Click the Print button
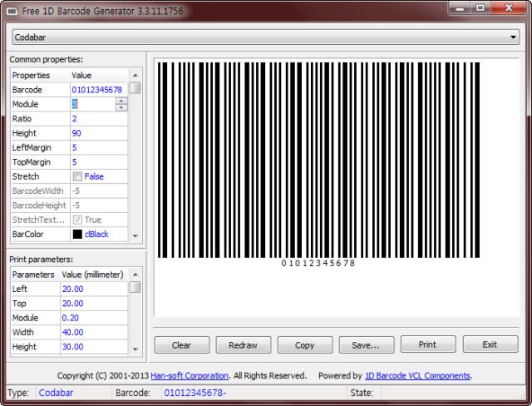The image size is (532, 406). [428, 344]
